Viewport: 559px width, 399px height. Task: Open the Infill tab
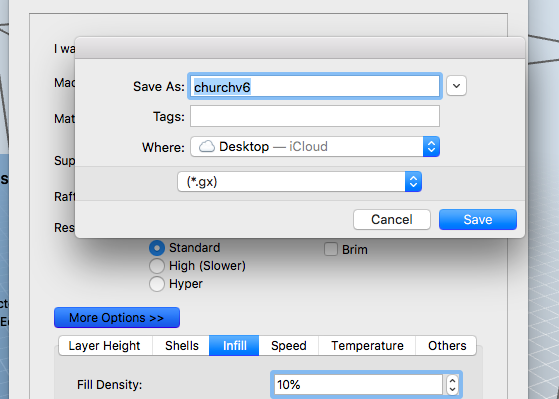[234, 346]
